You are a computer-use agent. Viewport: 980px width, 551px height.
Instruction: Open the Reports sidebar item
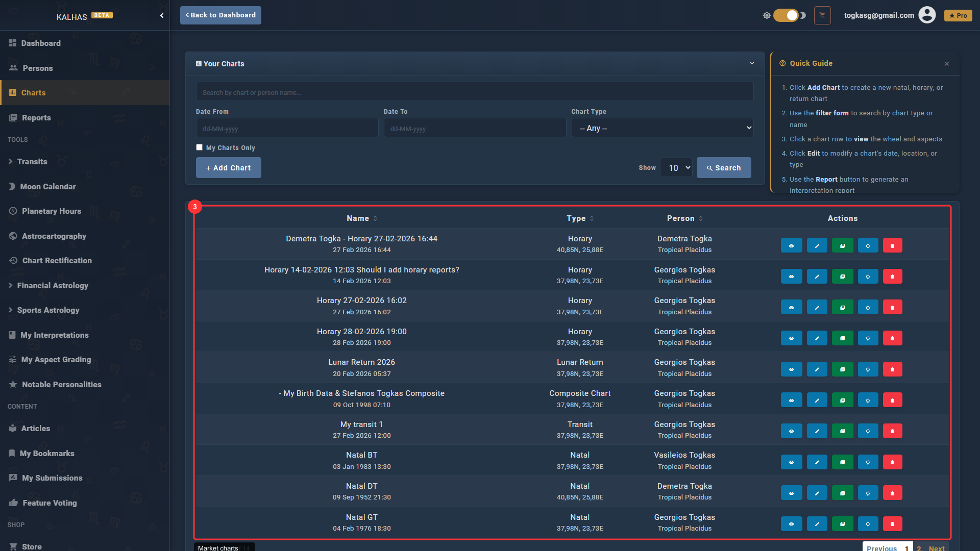tap(36, 118)
